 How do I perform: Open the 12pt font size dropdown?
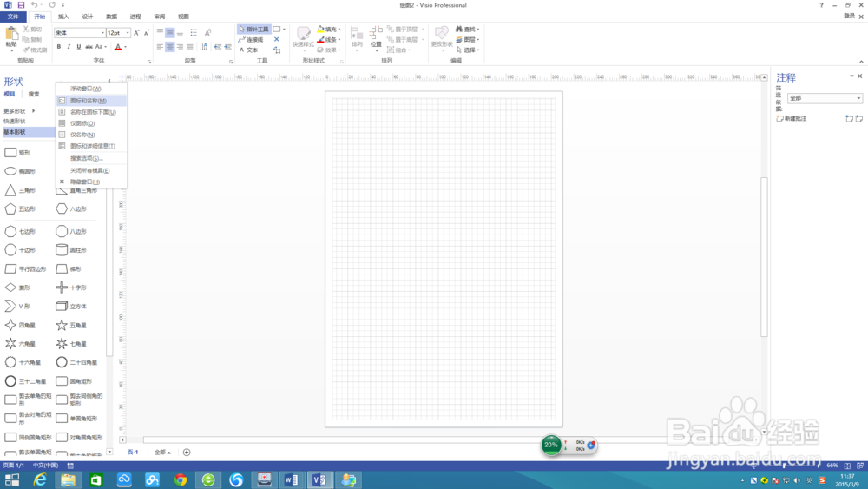click(128, 33)
